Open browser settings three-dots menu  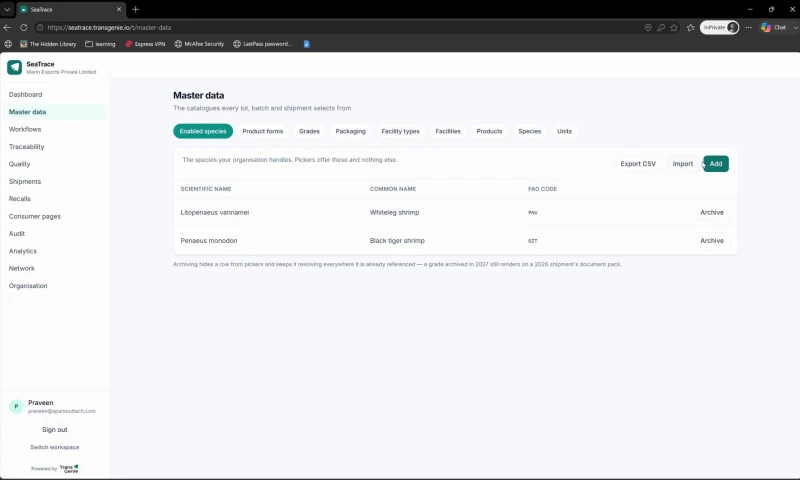748,28
